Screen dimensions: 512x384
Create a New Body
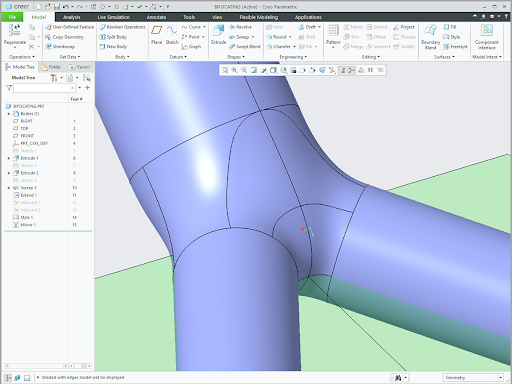113,47
